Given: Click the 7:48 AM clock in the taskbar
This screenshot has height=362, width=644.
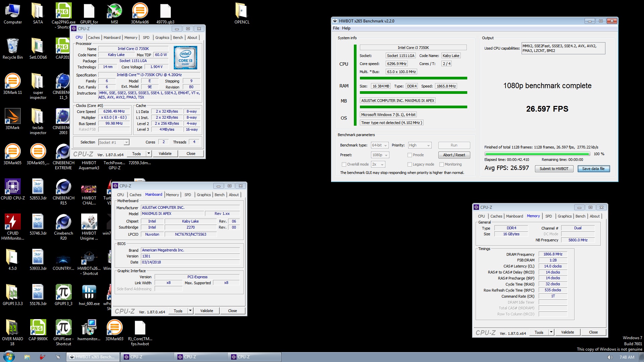Looking at the screenshot, I should tap(627, 357).
